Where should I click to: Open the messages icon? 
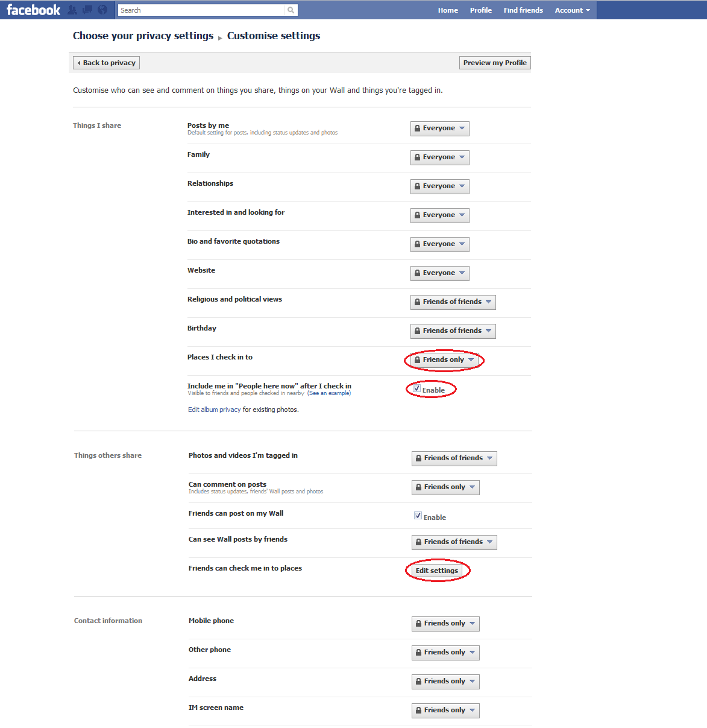click(x=87, y=10)
